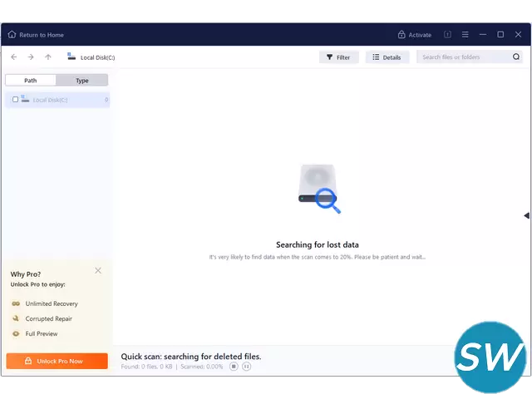Switch to the Type tab
The height and width of the screenshot is (399, 532).
pos(82,81)
